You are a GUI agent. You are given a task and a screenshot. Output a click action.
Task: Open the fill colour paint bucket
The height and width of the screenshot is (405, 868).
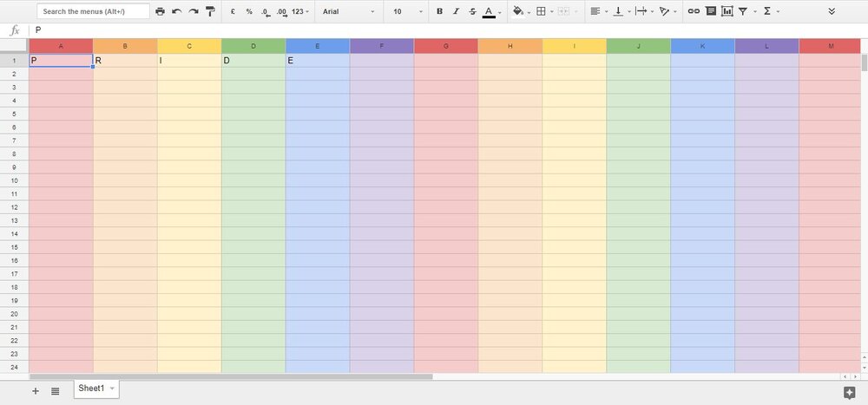(x=518, y=11)
